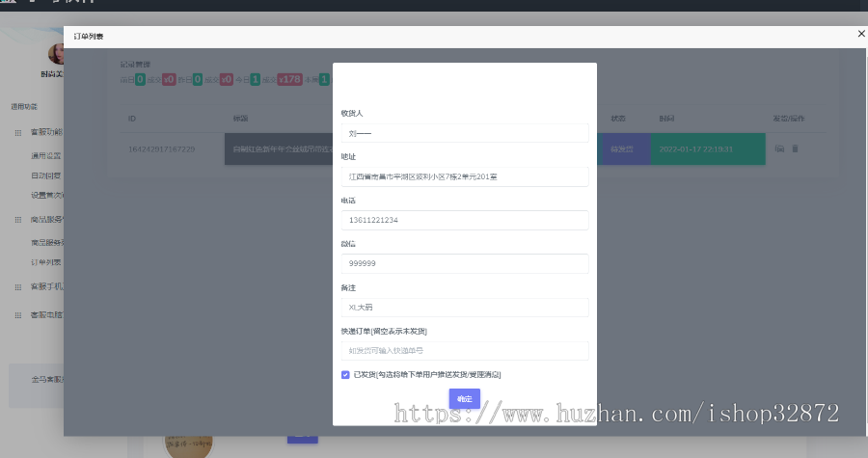The height and width of the screenshot is (458, 868).
Task: Expand the 客服功能 sidebar menu
Action: click(x=46, y=132)
